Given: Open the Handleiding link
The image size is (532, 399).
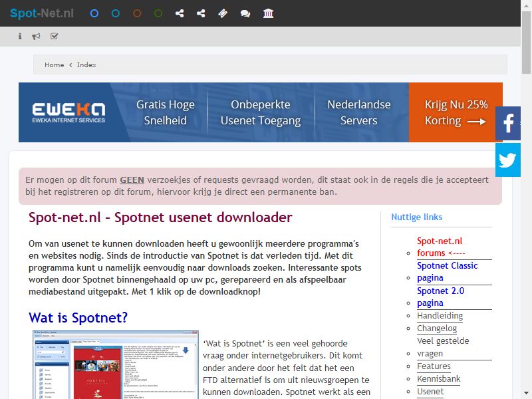Looking at the screenshot, I should tap(440, 316).
